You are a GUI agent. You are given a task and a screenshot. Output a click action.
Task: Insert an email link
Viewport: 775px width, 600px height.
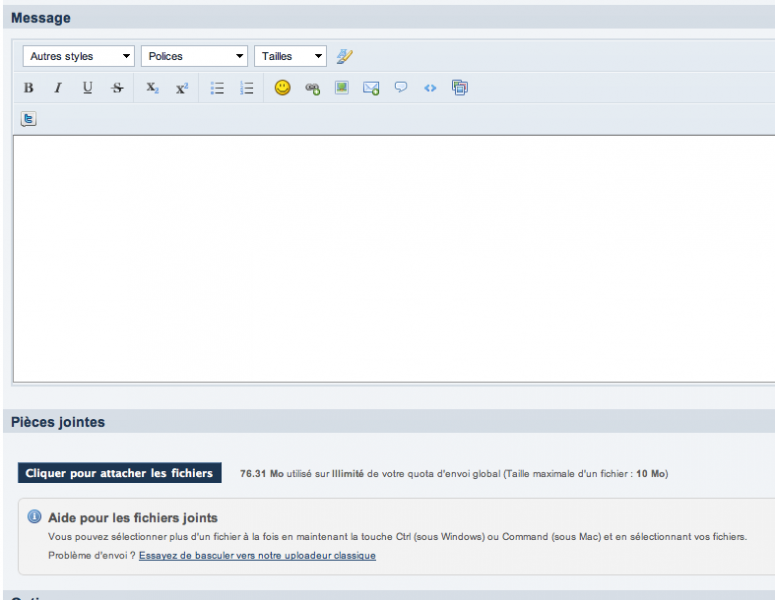coord(371,88)
